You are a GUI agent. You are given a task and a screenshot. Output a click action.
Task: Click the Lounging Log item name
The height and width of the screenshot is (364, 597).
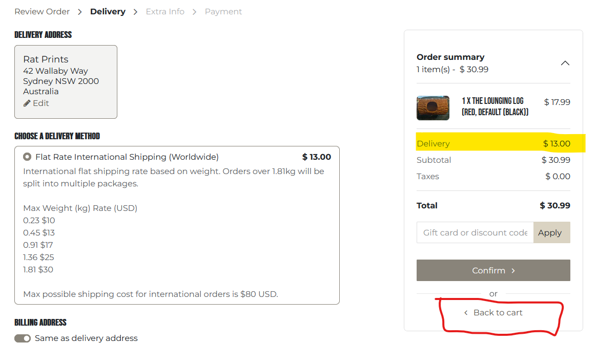click(495, 106)
